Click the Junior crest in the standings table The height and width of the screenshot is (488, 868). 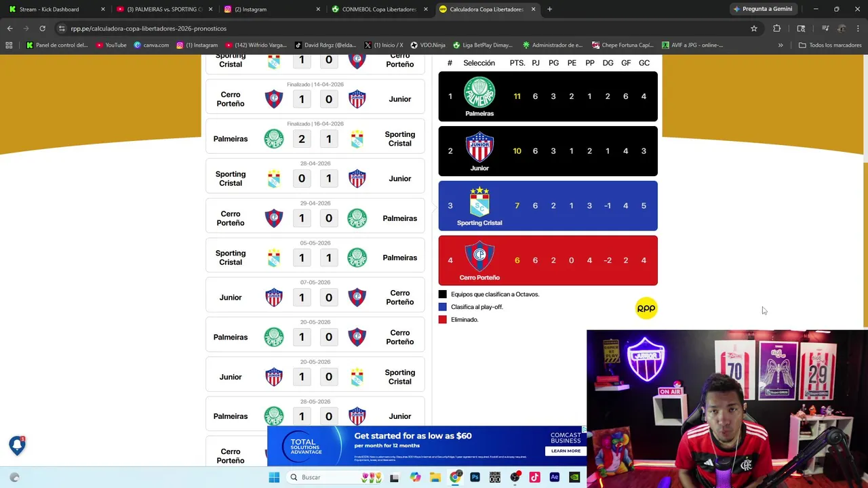point(479,146)
